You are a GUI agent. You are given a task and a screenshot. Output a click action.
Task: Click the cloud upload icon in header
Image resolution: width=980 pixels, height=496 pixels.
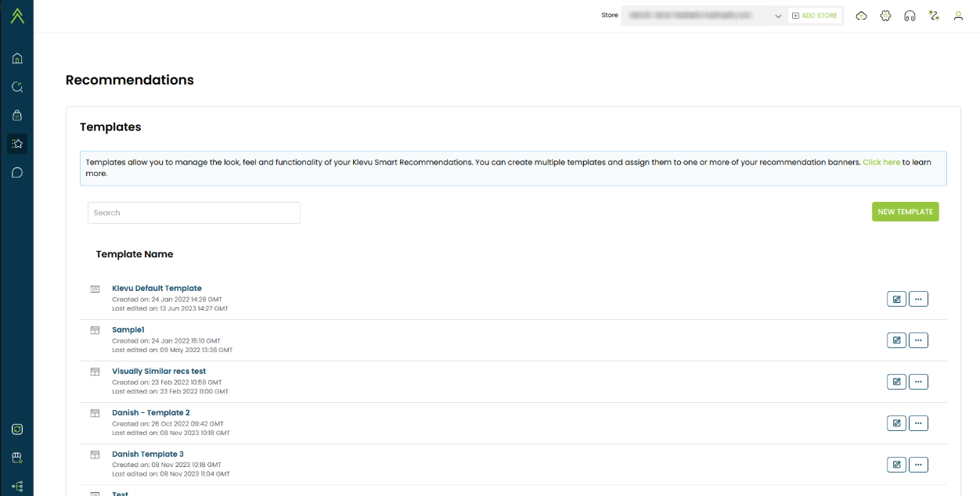point(862,16)
